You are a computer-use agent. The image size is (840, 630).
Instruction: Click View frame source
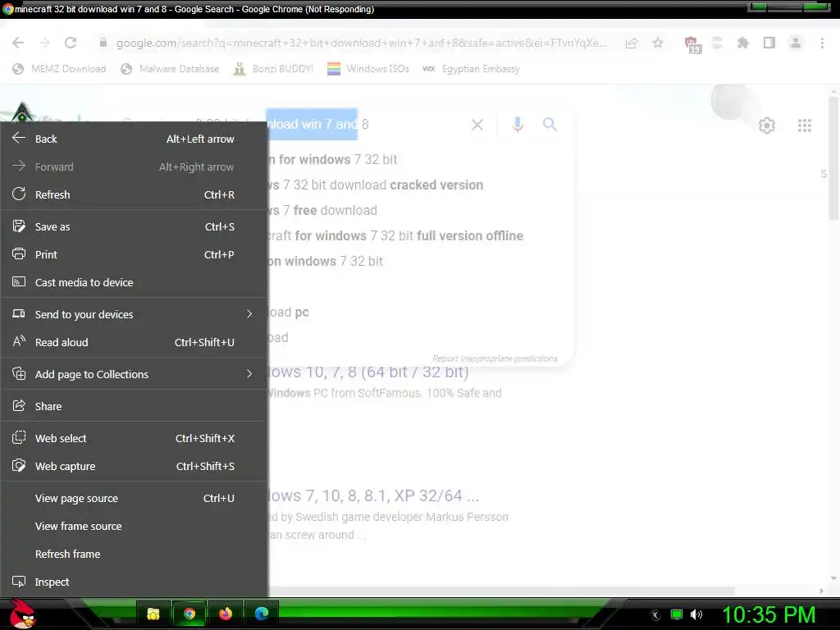134,526
